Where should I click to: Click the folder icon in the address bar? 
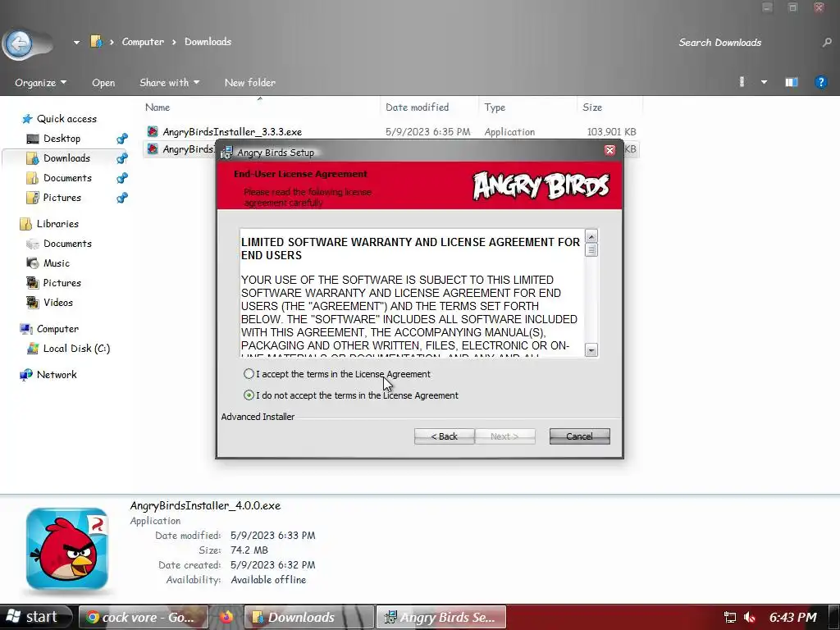(x=96, y=41)
